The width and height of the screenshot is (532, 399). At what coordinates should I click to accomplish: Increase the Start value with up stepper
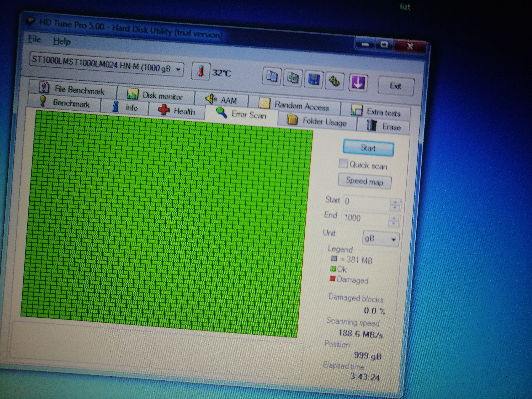click(395, 202)
